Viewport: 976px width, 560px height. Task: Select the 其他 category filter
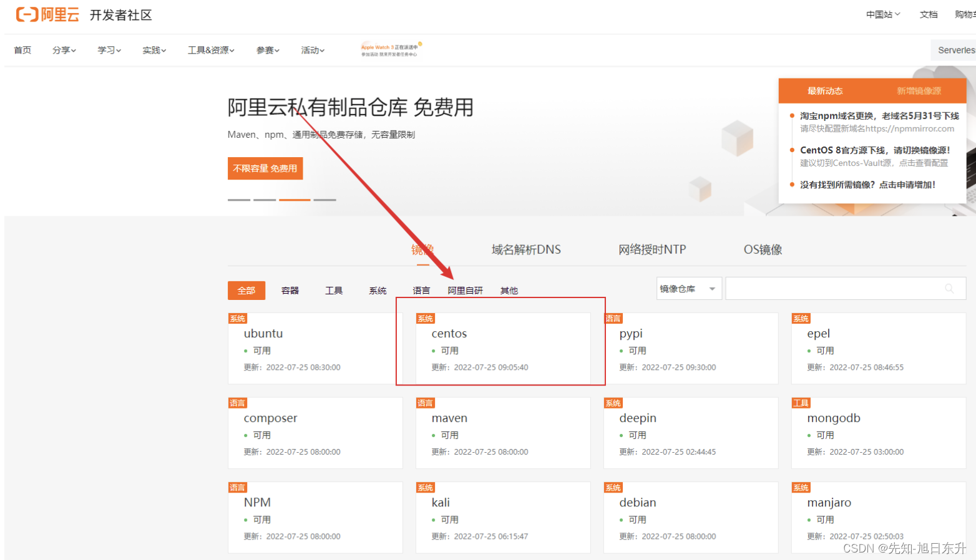(509, 291)
